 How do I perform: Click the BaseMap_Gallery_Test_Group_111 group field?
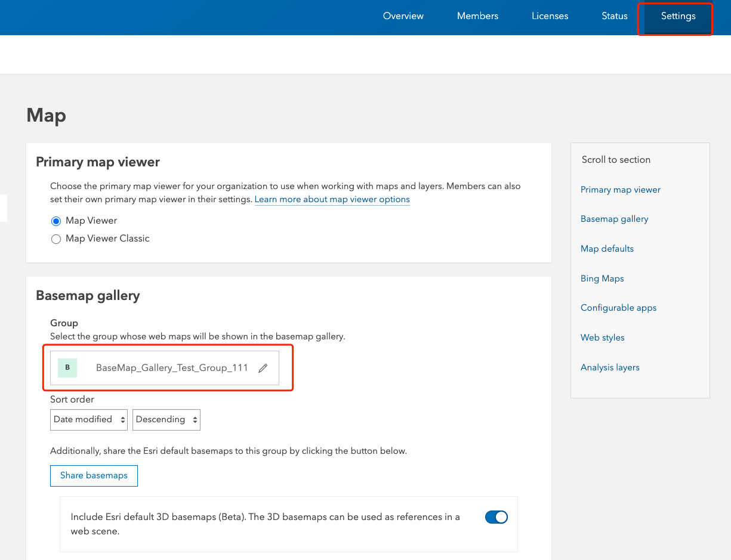point(171,368)
